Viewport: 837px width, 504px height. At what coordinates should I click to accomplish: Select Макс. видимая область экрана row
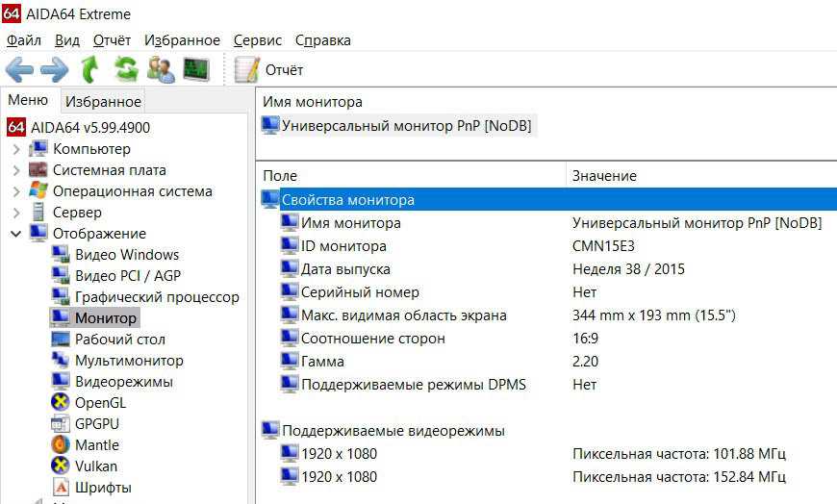(x=403, y=315)
